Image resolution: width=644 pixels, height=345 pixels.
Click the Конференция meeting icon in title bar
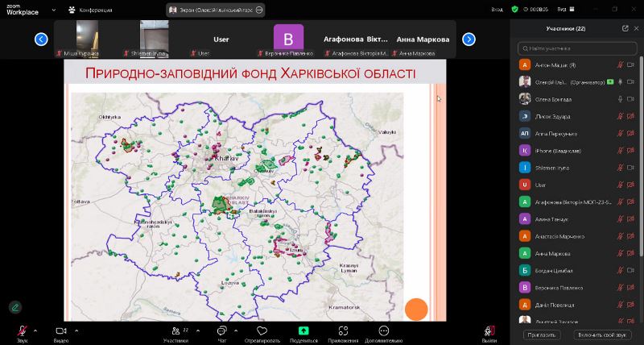click(72, 10)
